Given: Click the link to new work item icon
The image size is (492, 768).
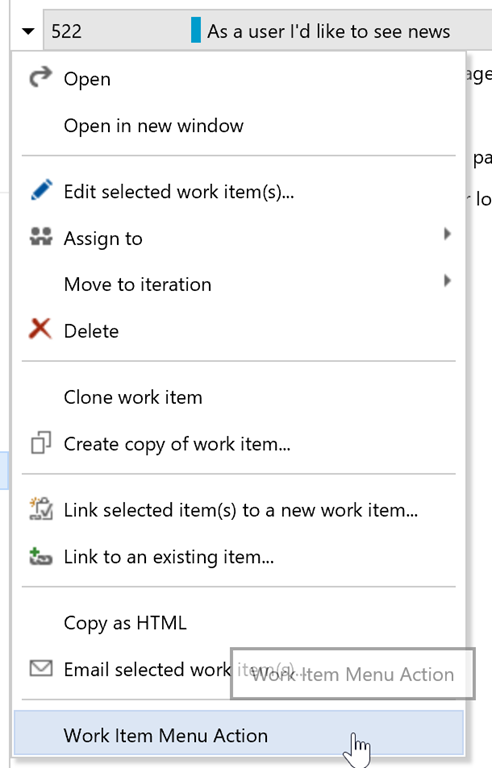Looking at the screenshot, I should click(x=41, y=508).
